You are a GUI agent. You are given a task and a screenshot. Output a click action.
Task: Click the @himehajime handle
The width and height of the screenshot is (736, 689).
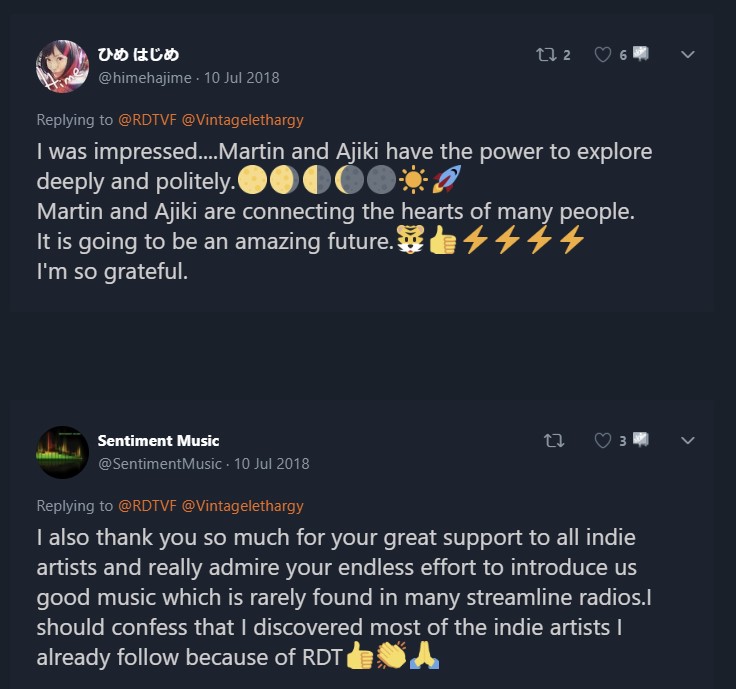(146, 78)
